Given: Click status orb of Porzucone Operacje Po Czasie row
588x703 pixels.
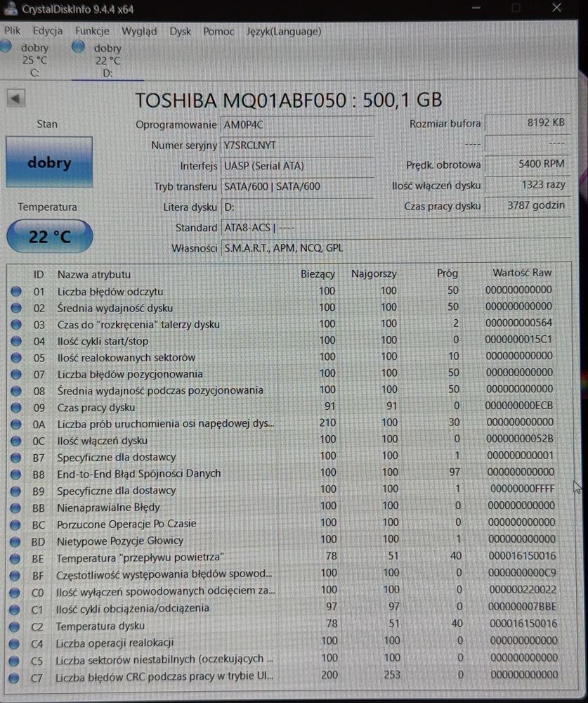Looking at the screenshot, I should coord(15,524).
